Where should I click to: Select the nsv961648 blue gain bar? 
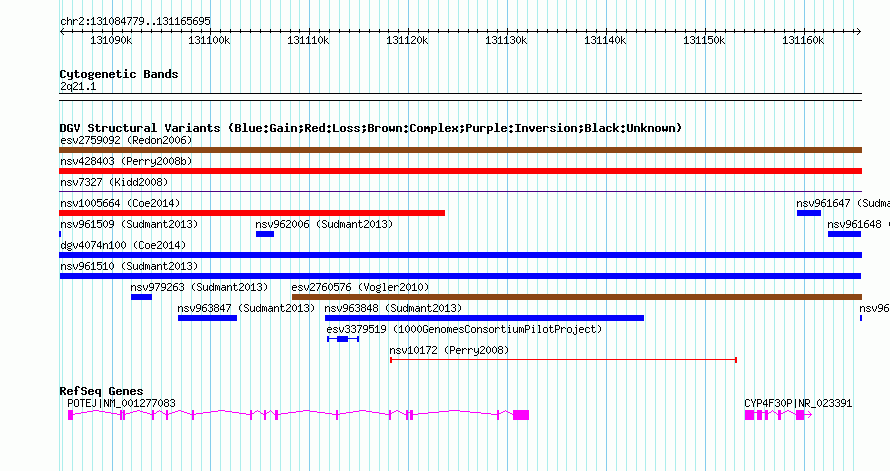pos(845,234)
